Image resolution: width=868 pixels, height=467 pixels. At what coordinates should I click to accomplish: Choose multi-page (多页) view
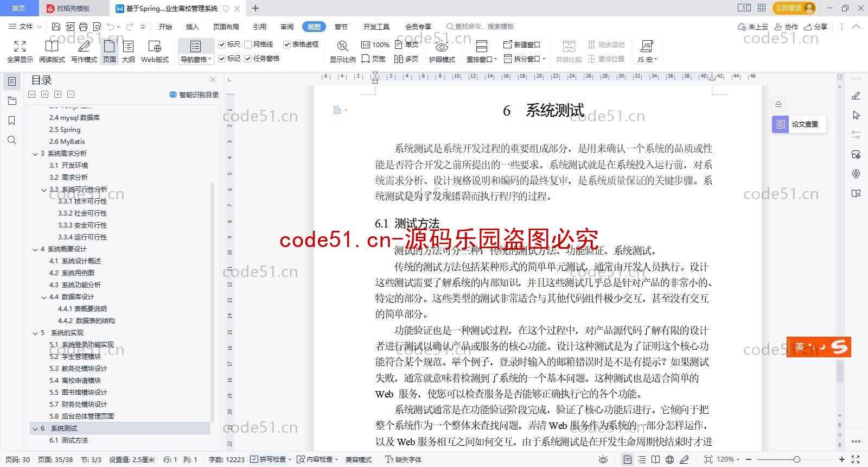tap(406, 59)
